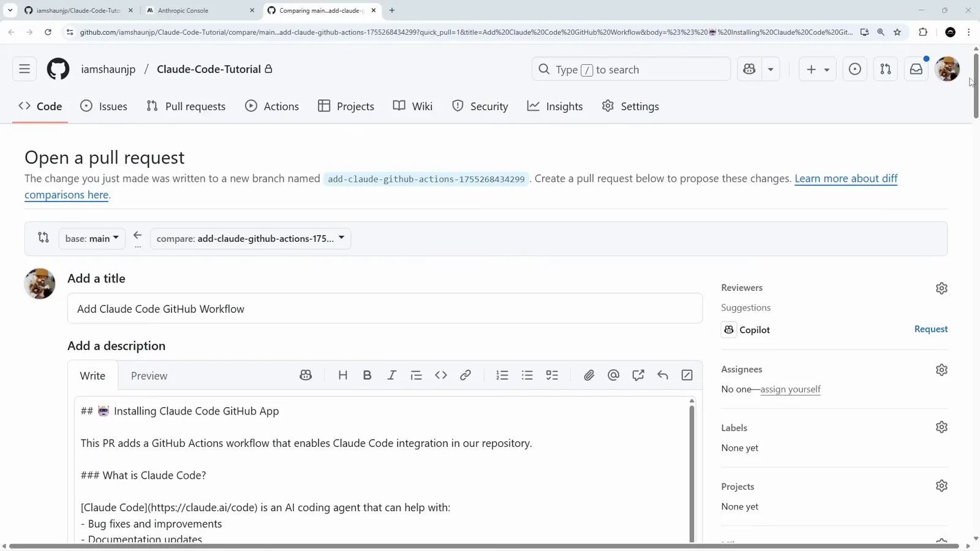Open the browser extensions puzzle icon
Viewport: 980px width, 551px height.
tap(923, 32)
